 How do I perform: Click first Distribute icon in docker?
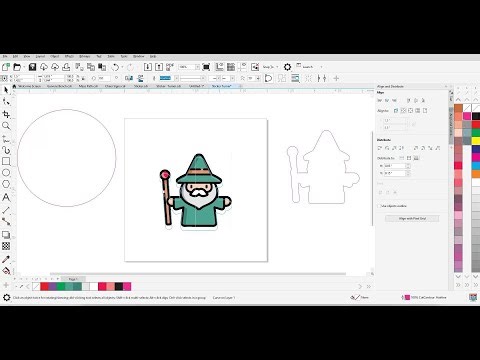(x=380, y=148)
